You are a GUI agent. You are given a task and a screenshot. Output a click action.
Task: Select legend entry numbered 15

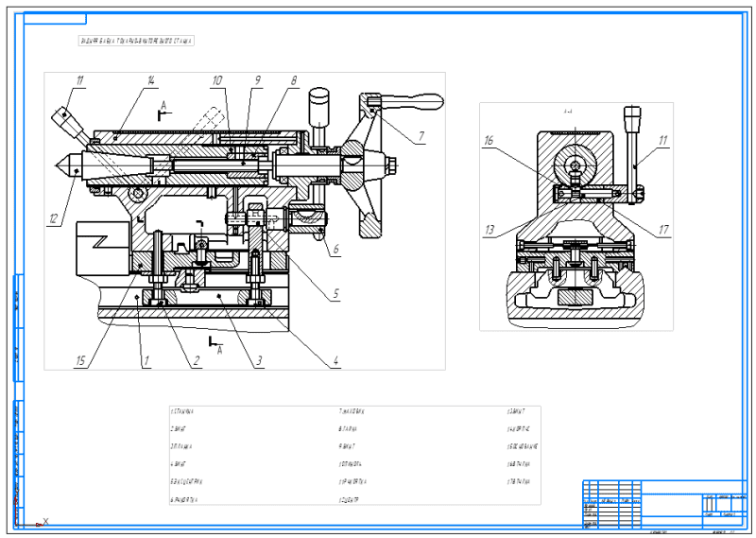tap(523, 447)
